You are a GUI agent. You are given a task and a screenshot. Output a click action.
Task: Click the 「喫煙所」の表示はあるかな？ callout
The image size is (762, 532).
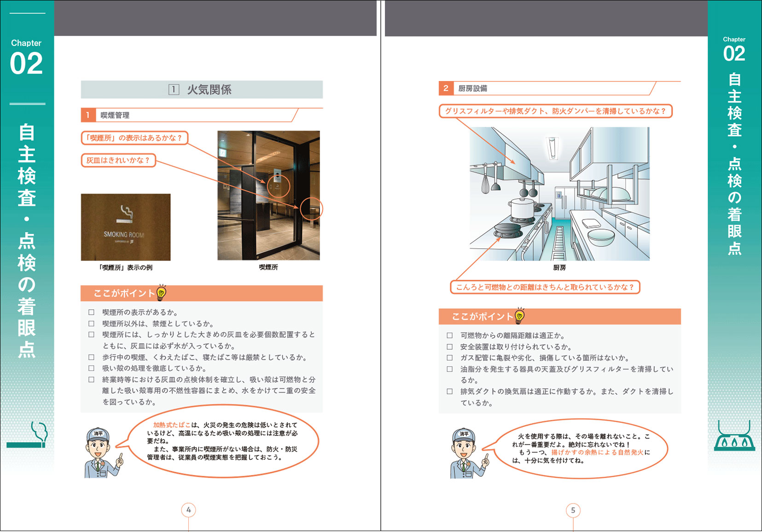pyautogui.click(x=134, y=138)
